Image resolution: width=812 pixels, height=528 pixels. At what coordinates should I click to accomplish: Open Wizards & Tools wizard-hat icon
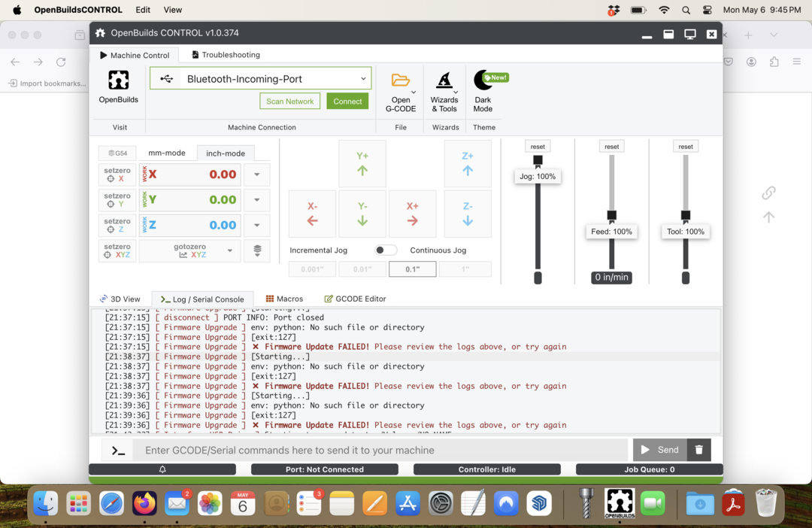click(444, 80)
